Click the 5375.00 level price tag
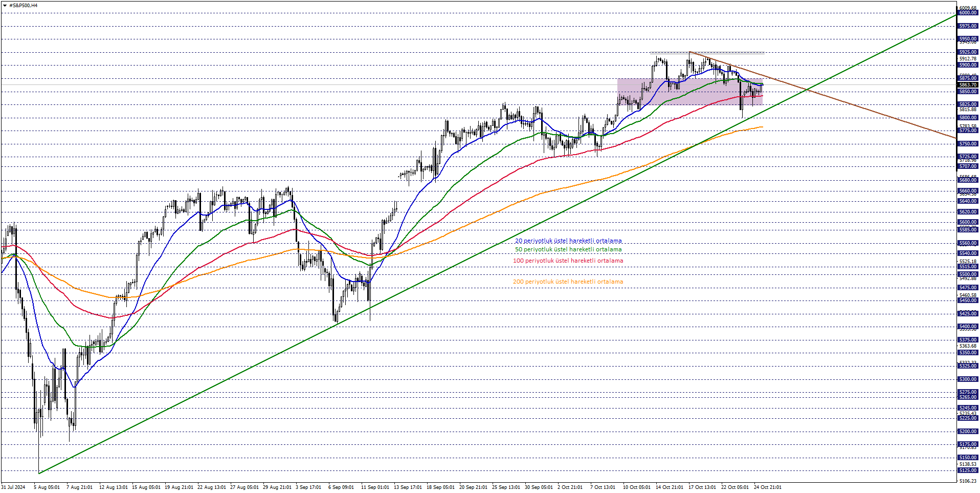 coord(968,340)
